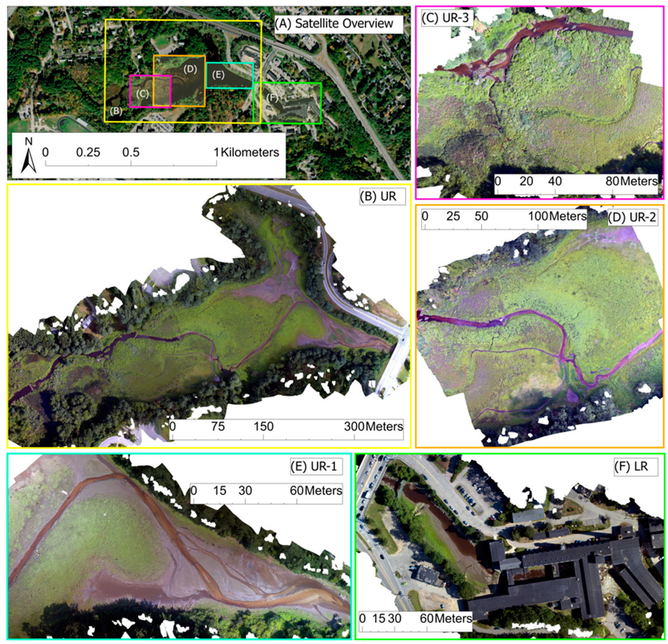
Task: Click the (F) marker inside green rectangle
Action: tap(272, 98)
